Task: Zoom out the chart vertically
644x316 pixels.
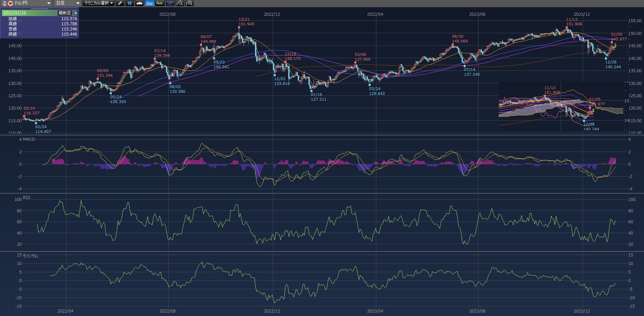Action: point(180,3)
